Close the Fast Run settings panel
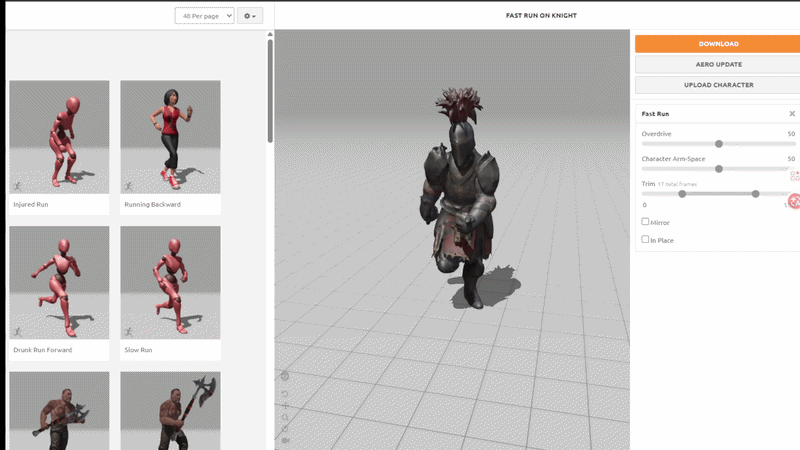 792,114
